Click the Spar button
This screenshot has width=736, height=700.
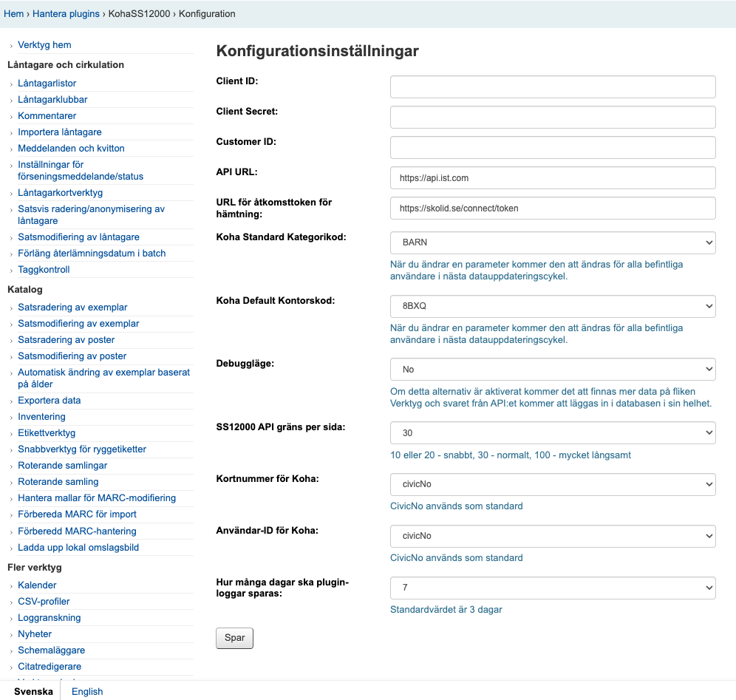pos(235,638)
